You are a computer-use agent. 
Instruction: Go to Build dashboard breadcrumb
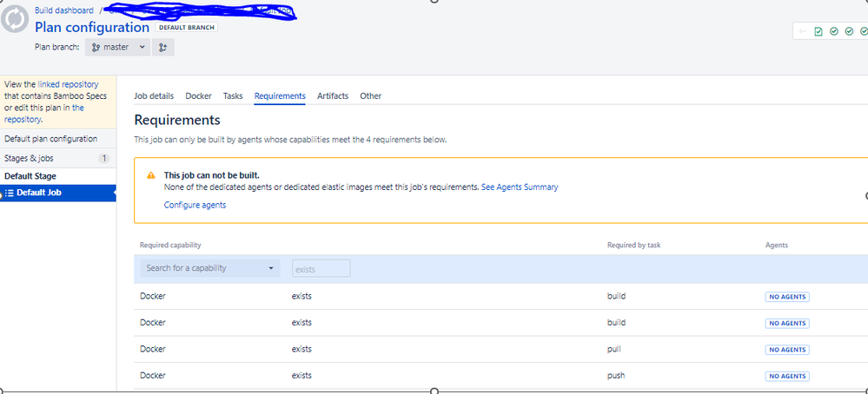64,10
